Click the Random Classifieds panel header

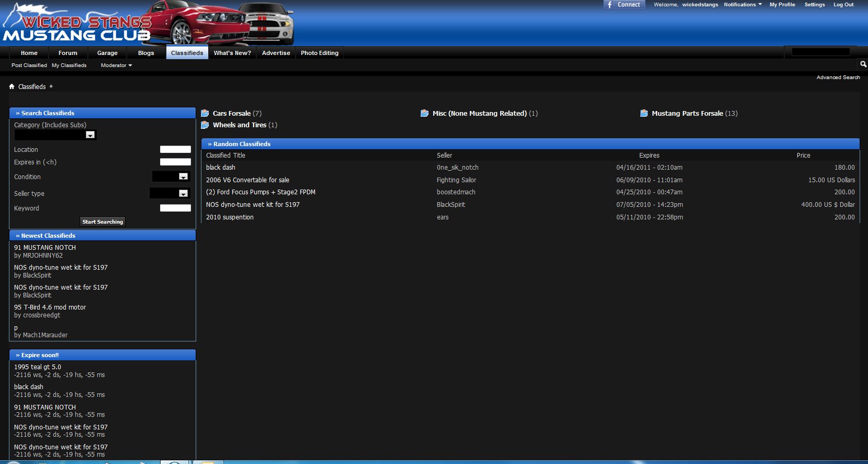click(x=531, y=144)
